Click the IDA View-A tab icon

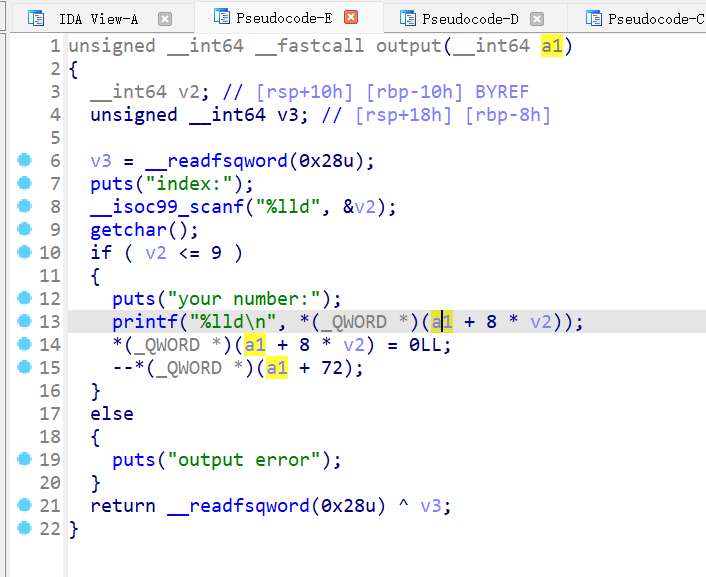click(37, 18)
